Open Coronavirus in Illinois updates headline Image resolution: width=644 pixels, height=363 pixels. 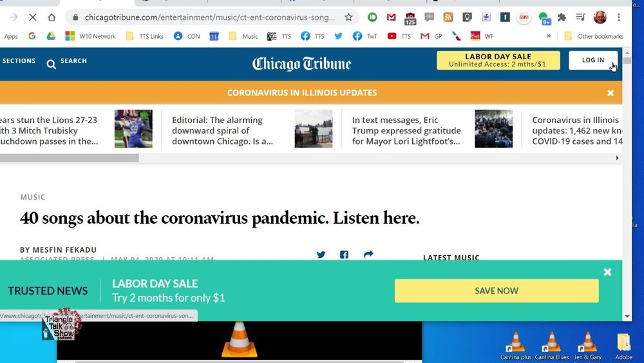pos(577,130)
